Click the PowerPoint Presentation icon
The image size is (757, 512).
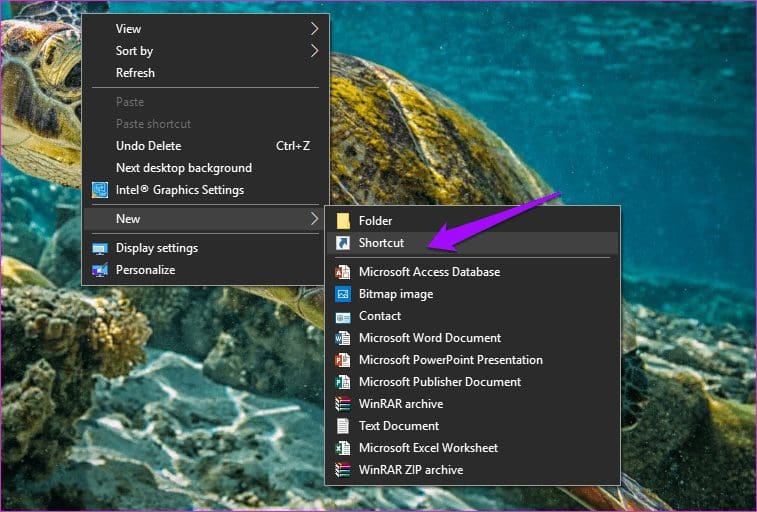[343, 360]
